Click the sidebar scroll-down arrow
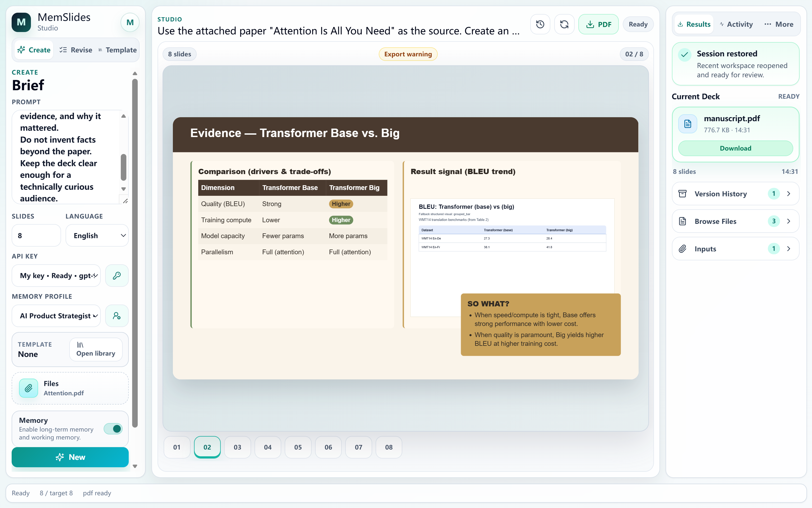The height and width of the screenshot is (508, 812). (135, 466)
